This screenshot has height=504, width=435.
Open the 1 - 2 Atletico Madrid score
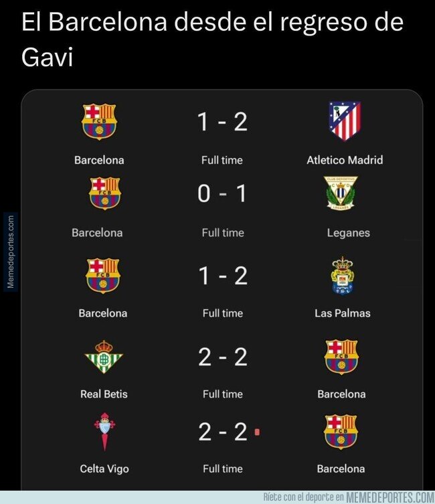pyautogui.click(x=222, y=122)
